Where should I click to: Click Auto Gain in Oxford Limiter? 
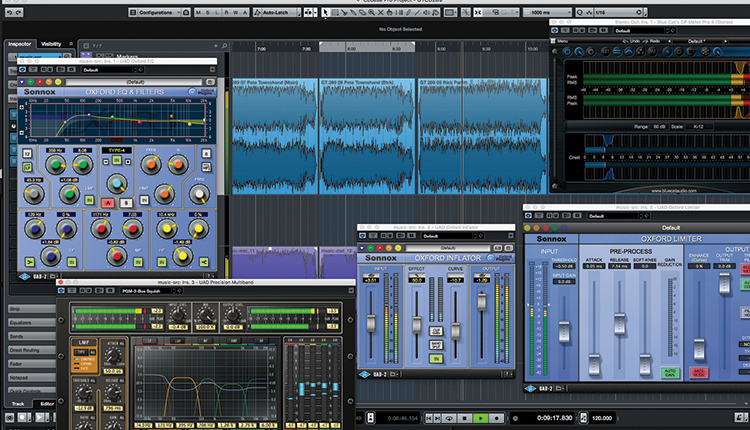coord(670,373)
